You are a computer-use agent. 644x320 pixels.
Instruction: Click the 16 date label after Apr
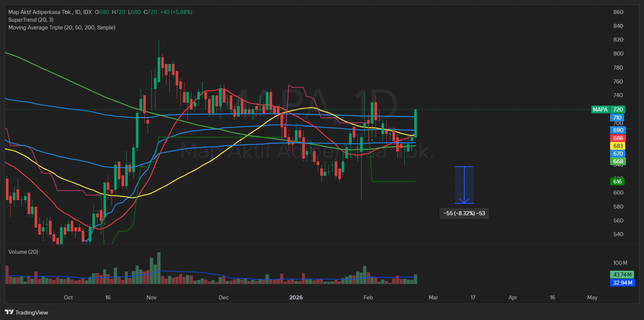click(x=553, y=298)
